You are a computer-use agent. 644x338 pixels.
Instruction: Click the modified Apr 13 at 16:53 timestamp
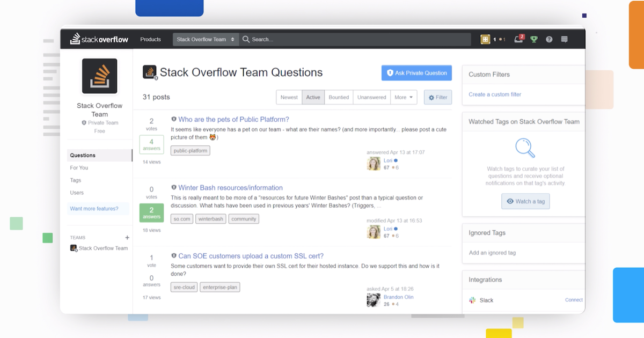pyautogui.click(x=394, y=221)
